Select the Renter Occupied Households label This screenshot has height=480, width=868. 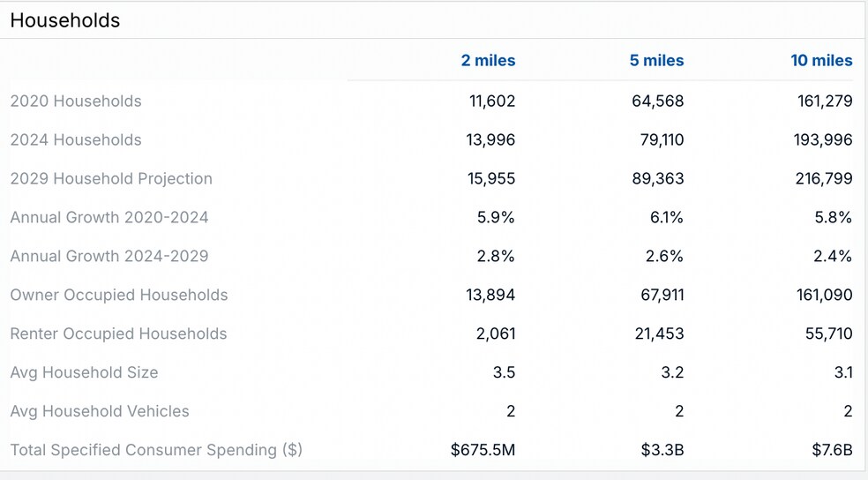[118, 334]
